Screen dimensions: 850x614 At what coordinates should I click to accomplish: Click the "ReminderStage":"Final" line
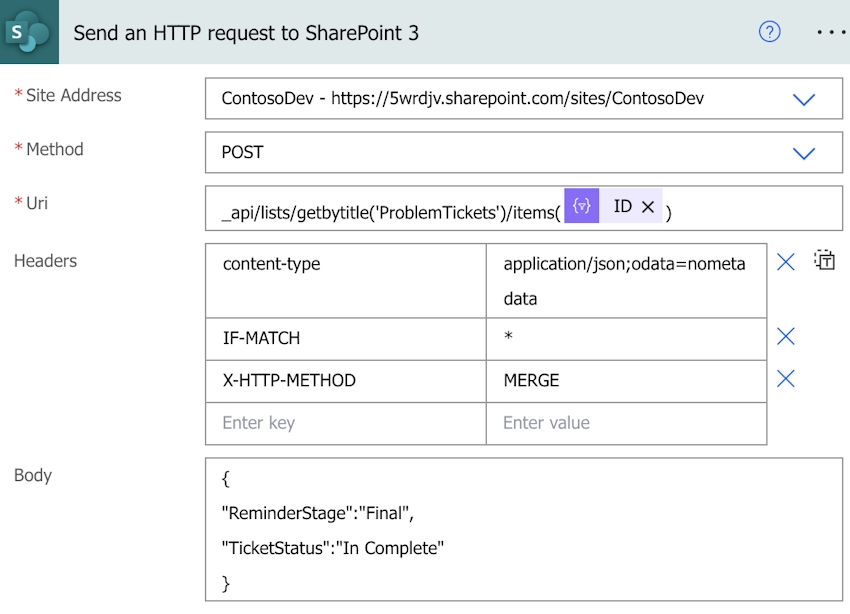318,513
